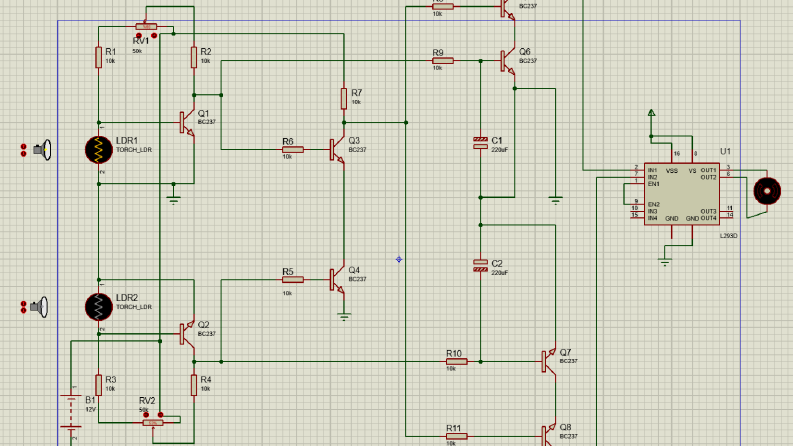
Task: Click the '12V' battery value text
Action: click(91, 409)
